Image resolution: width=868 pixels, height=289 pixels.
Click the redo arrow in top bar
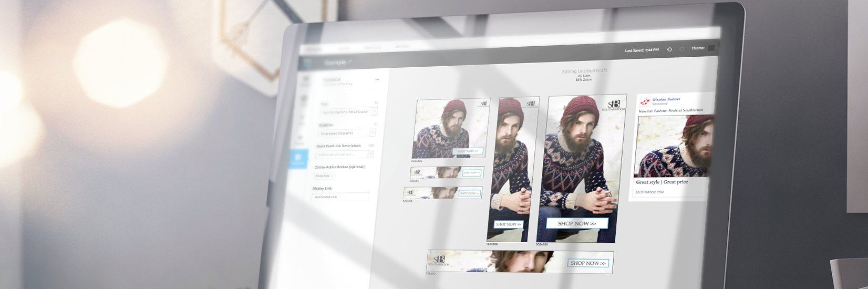(x=682, y=49)
